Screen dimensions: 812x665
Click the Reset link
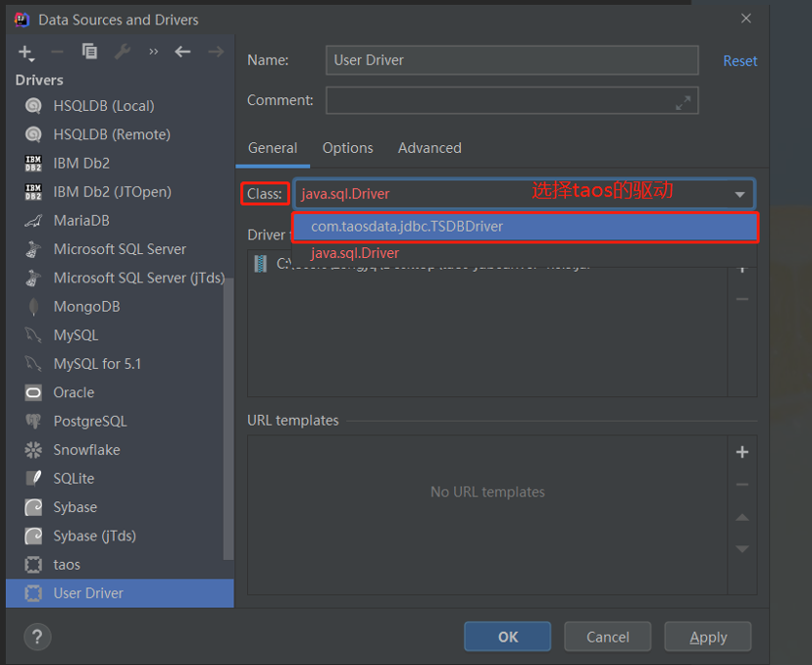(x=740, y=61)
